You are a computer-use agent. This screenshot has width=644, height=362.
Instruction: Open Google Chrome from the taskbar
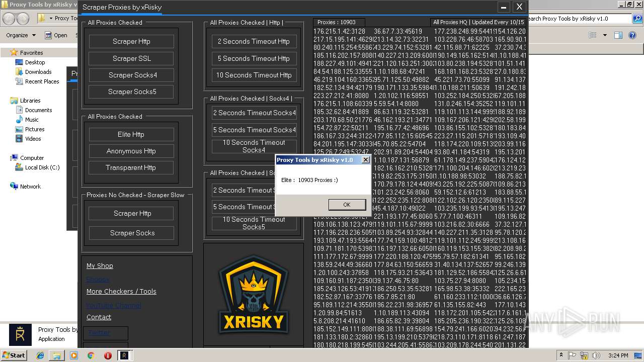[x=91, y=355]
